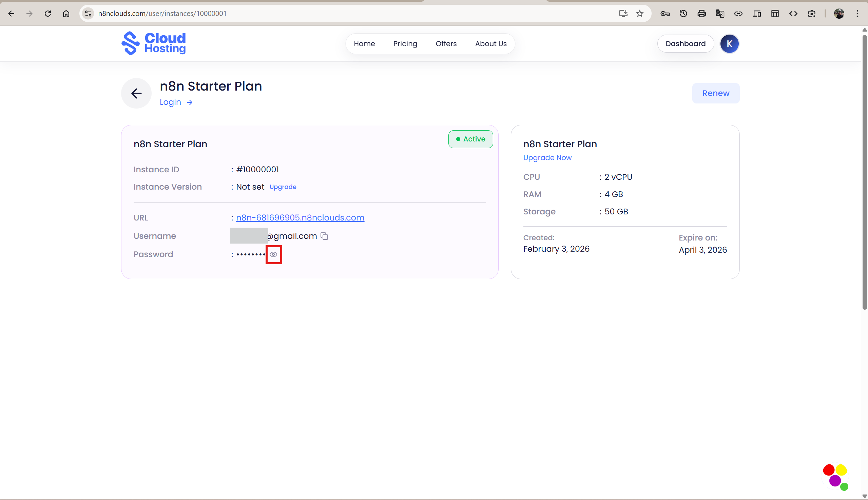Open the history clock extension icon

point(683,13)
